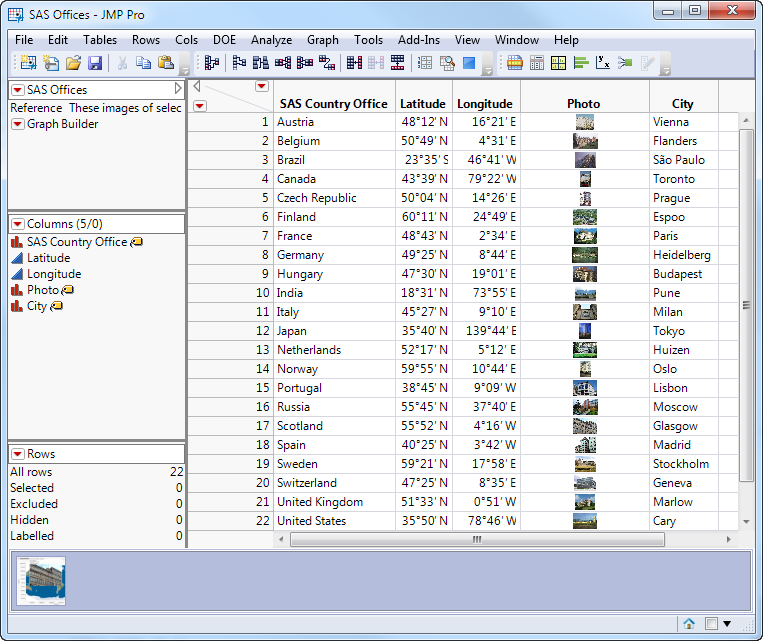Open the SAS Offices red triangle menu
The width and height of the screenshot is (763, 641).
(x=18, y=90)
